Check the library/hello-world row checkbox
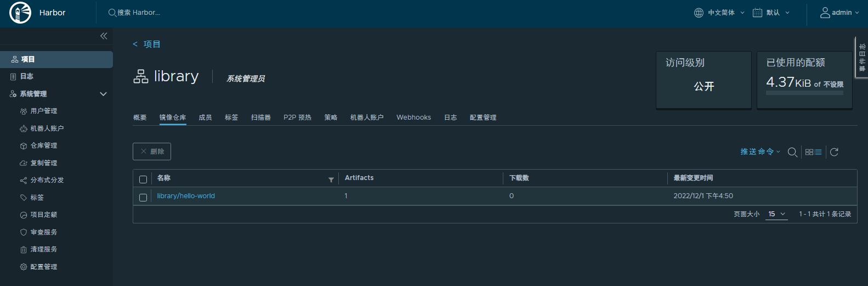The image size is (868, 286). [143, 198]
